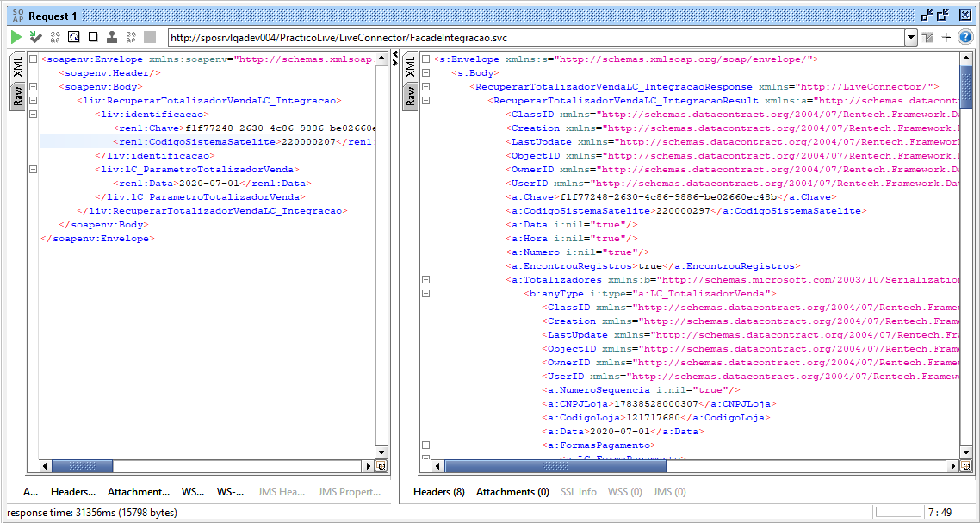980x523 pixels.
Task: Open the response Headers (8) tab
Action: (438, 492)
